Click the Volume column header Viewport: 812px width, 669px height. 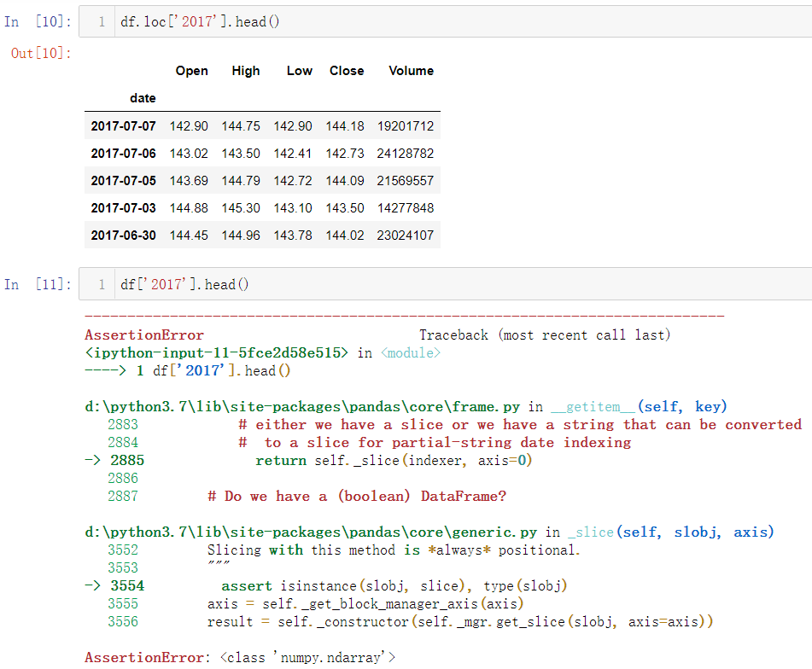[x=412, y=71]
